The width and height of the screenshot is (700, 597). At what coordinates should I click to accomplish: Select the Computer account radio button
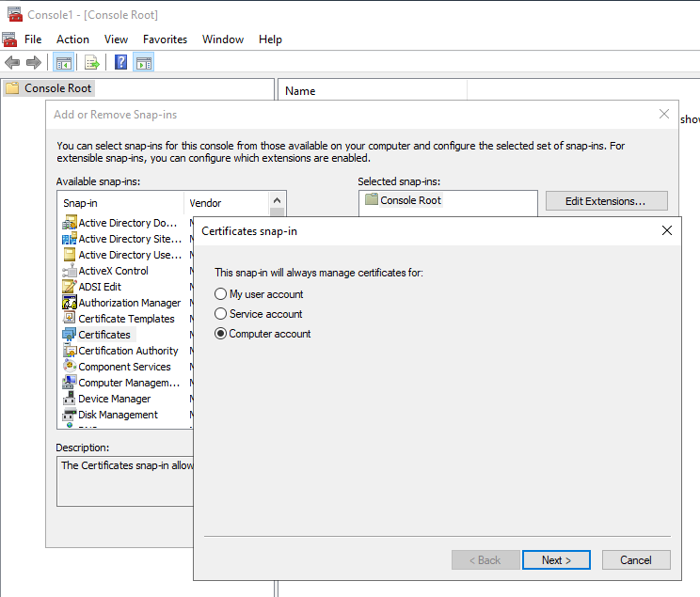point(221,334)
